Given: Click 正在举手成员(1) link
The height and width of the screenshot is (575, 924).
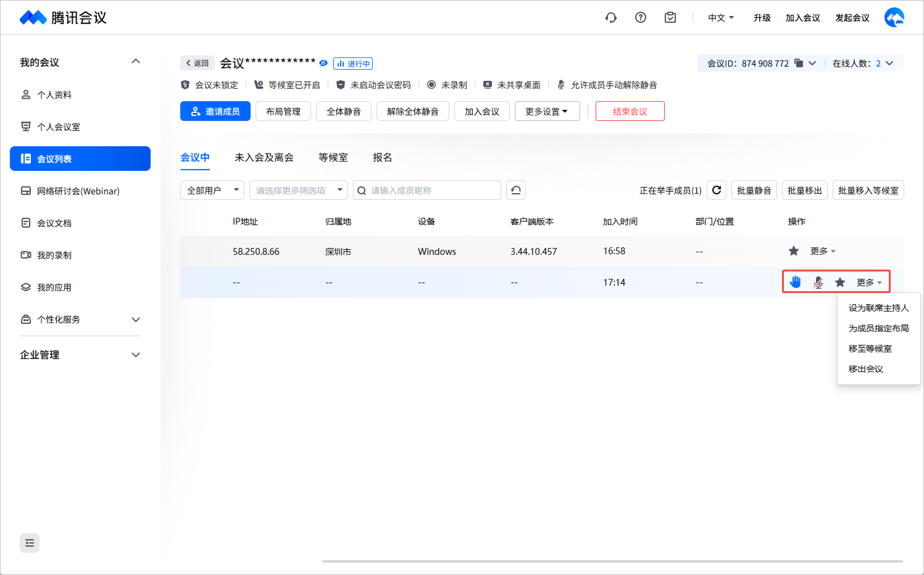Looking at the screenshot, I should click(x=670, y=190).
